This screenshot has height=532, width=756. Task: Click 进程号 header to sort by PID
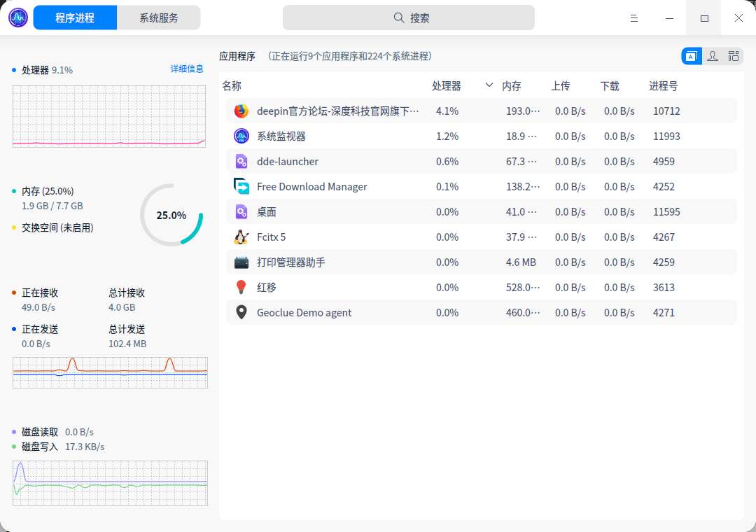(662, 85)
